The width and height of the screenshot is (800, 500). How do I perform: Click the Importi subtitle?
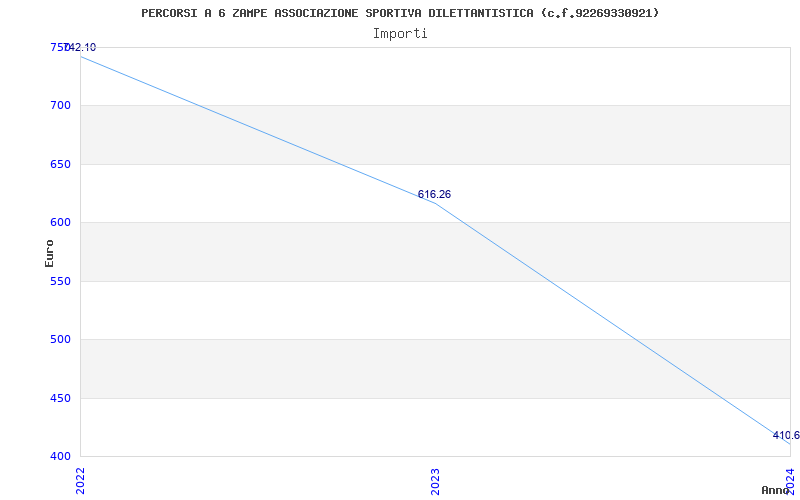point(400,34)
